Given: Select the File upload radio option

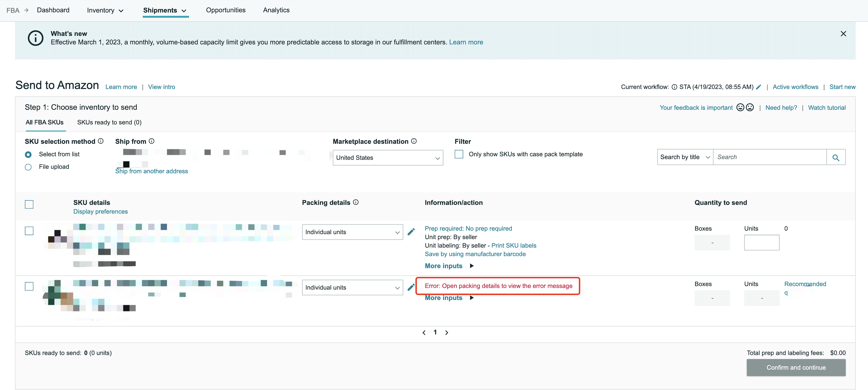Looking at the screenshot, I should click(28, 167).
